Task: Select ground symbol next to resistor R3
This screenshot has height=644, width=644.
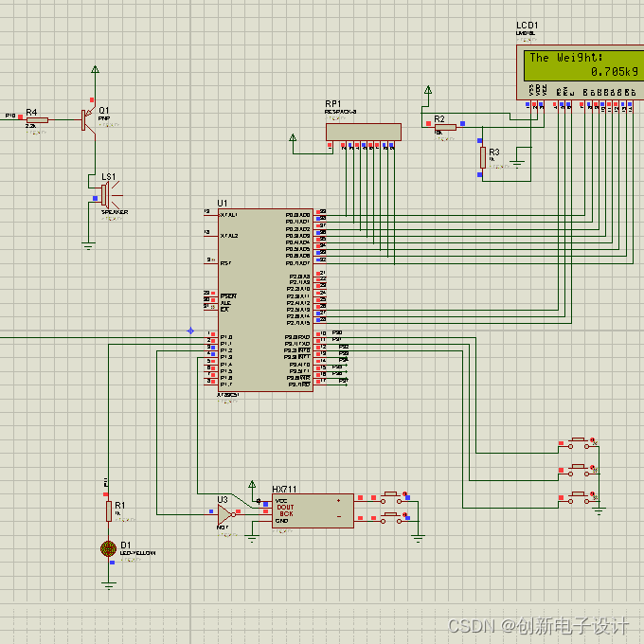Action: pyautogui.click(x=517, y=164)
